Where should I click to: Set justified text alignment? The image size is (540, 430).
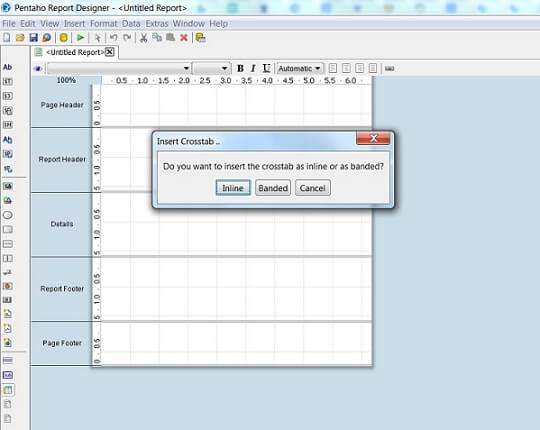(373, 68)
